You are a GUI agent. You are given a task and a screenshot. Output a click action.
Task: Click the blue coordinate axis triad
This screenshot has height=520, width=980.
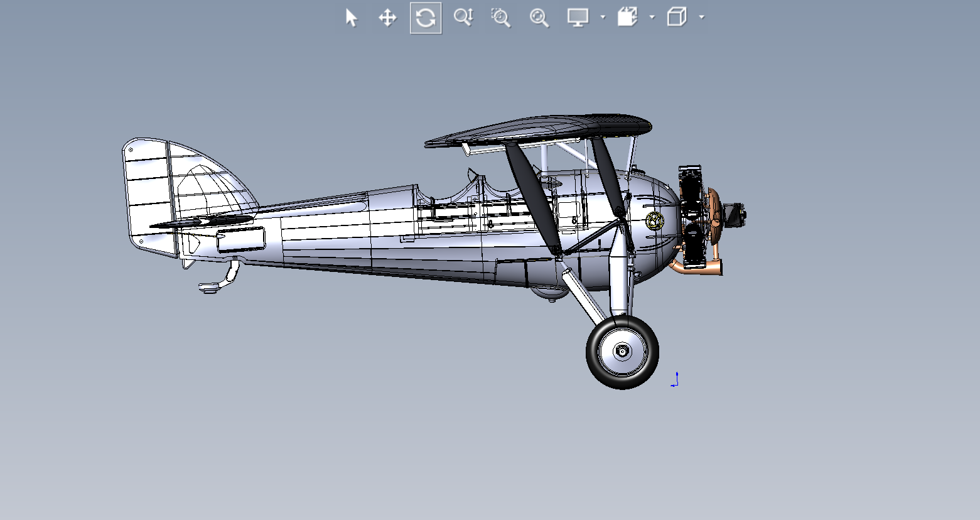point(675,379)
